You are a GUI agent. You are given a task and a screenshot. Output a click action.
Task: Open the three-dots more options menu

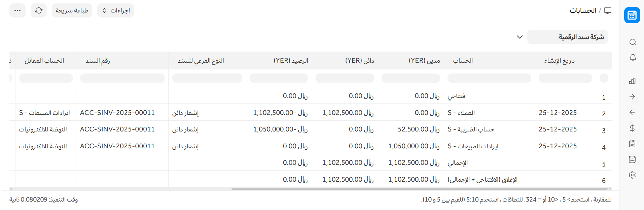tap(17, 10)
